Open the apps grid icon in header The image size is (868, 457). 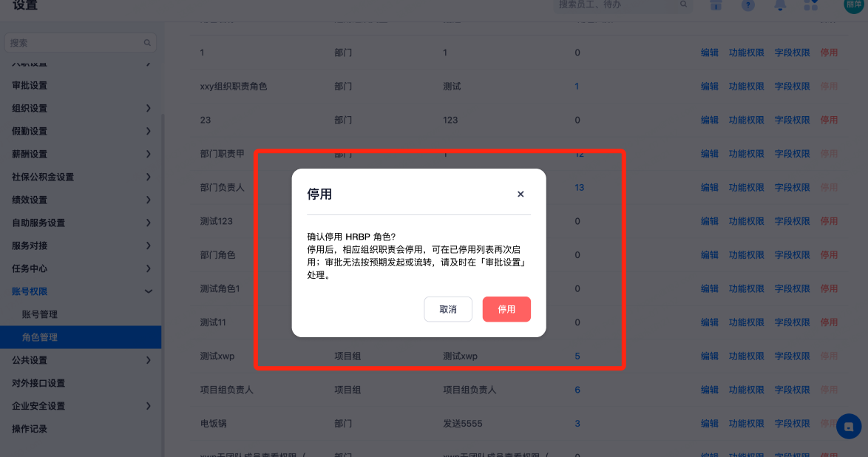pos(811,5)
